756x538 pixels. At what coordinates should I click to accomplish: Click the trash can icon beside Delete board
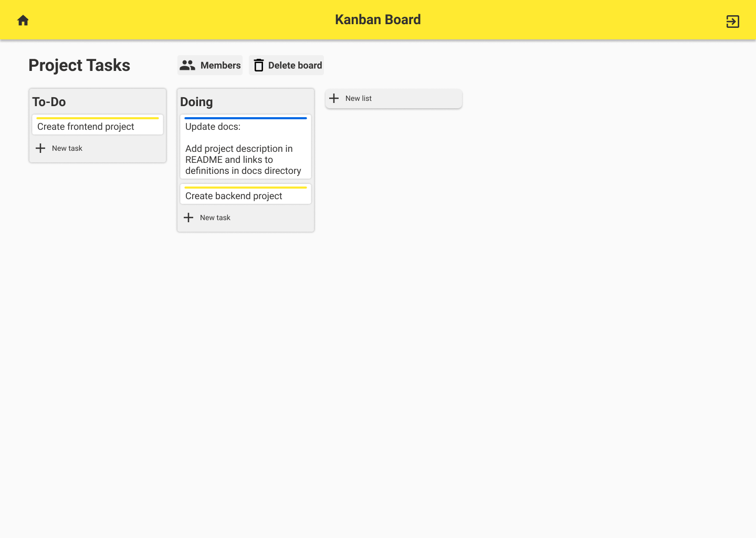point(259,65)
